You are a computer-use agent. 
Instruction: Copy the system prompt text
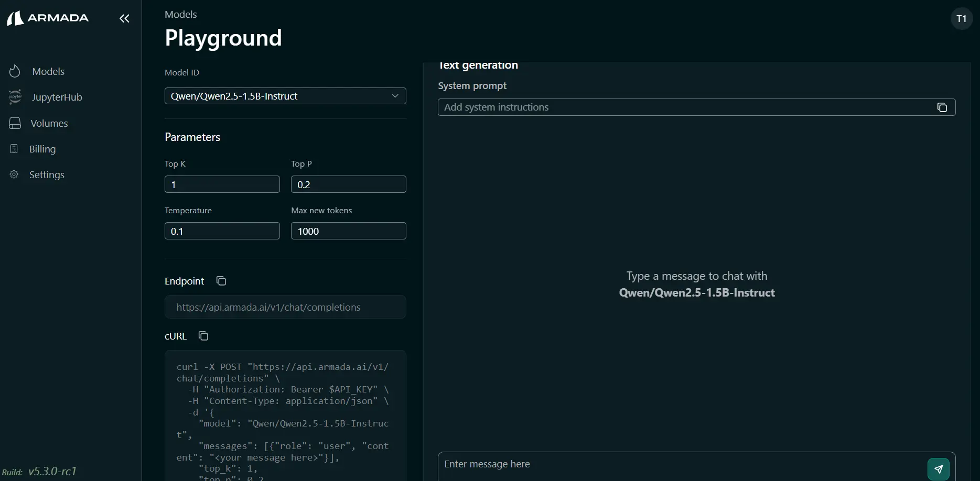[x=942, y=107]
